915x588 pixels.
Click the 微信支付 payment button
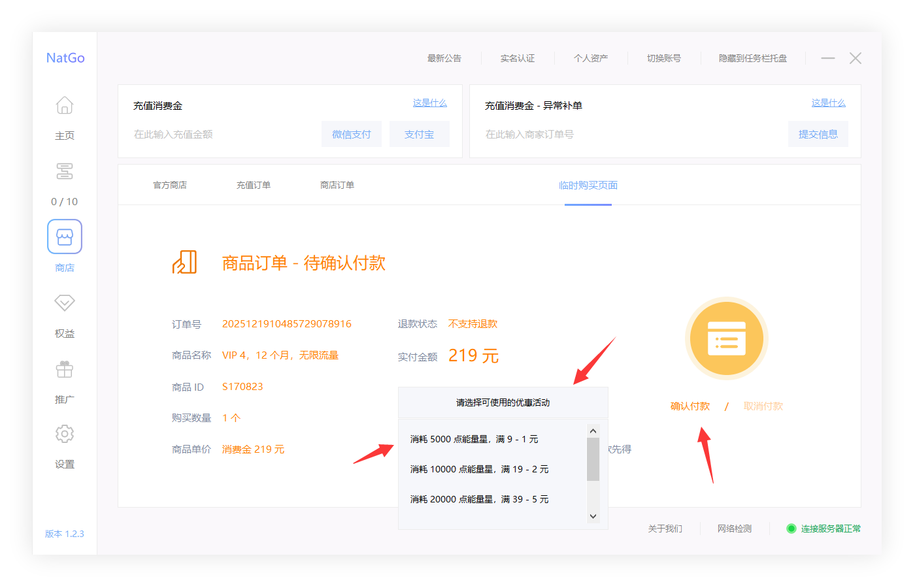(x=352, y=133)
